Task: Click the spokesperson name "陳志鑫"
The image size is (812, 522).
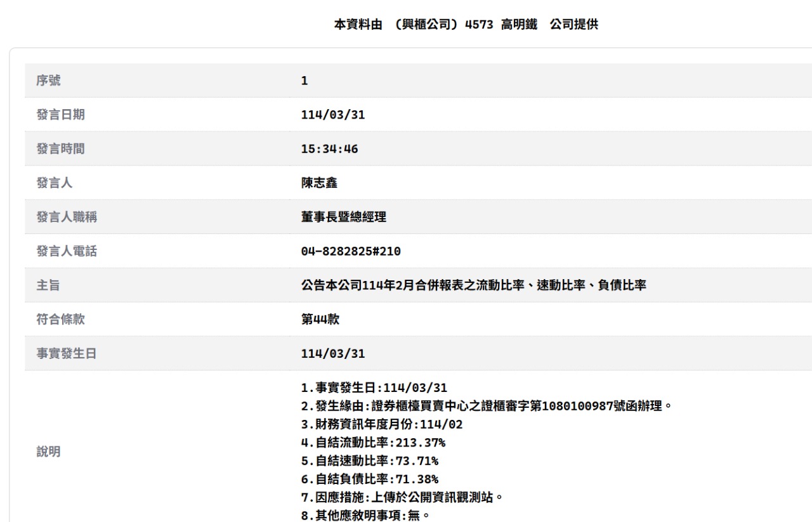Action: coord(319,183)
